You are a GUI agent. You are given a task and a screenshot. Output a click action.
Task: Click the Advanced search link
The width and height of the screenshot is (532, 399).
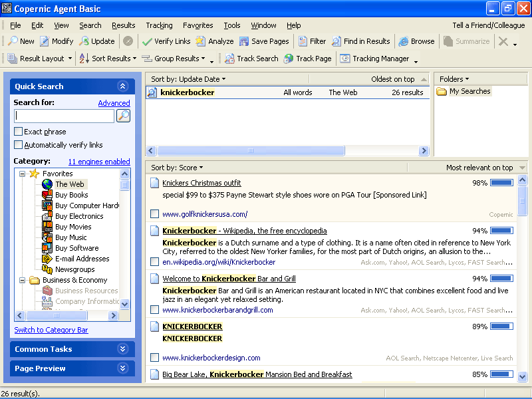[x=114, y=103]
